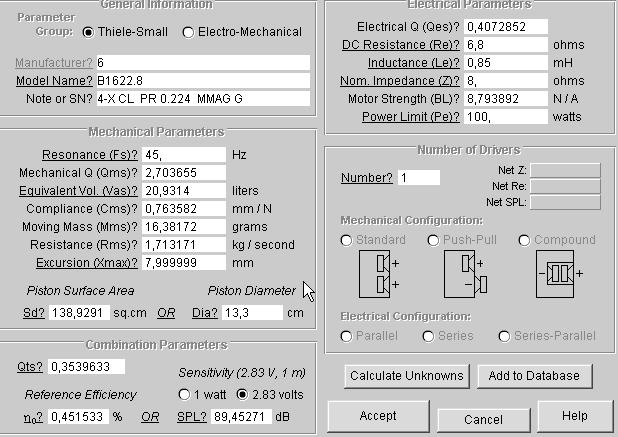
Task: Open the reference efficiency ηo label link
Action: 34,417
